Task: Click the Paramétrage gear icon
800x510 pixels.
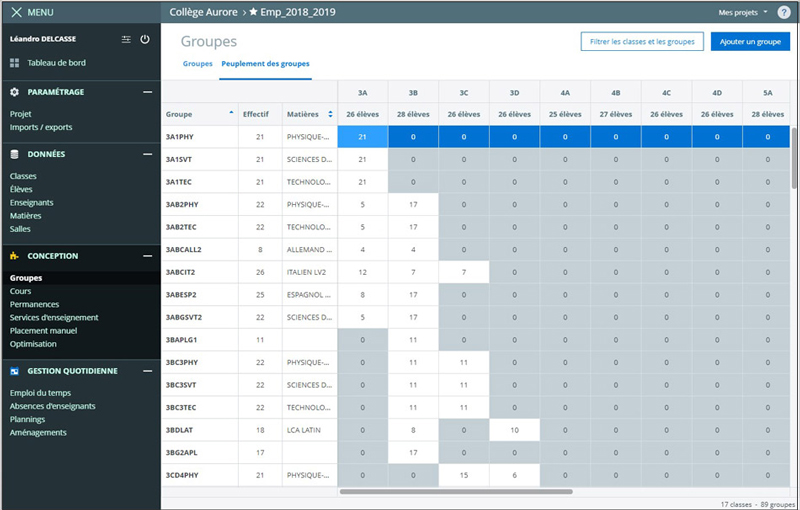Action: coord(15,92)
